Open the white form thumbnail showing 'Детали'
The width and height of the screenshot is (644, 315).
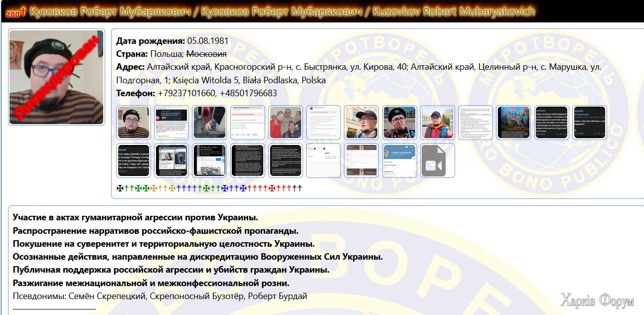coord(323,160)
